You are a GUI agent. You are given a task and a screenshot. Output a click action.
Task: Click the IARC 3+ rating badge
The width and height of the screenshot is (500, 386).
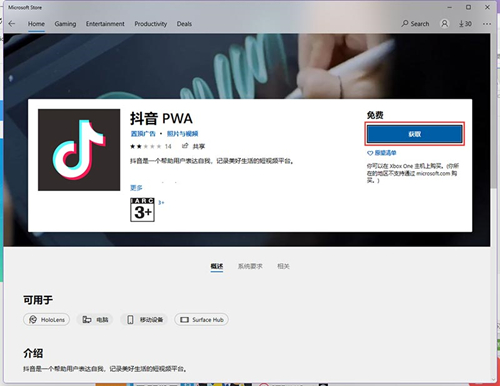pyautogui.click(x=142, y=210)
